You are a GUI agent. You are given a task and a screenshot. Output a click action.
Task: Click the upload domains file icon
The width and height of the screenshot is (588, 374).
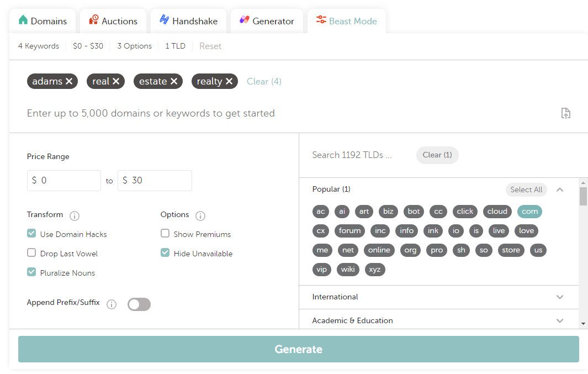click(565, 113)
